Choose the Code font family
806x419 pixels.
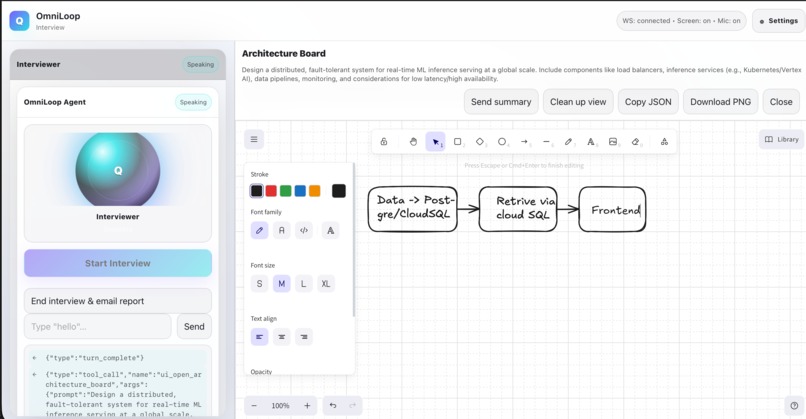304,230
